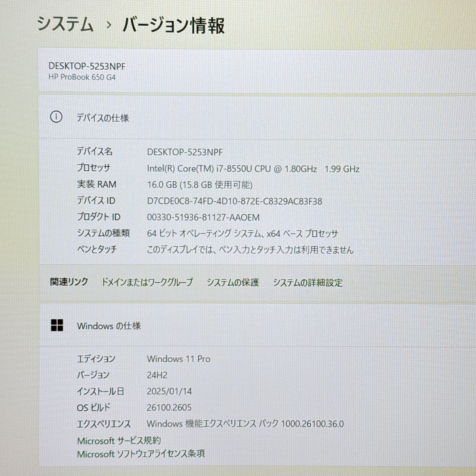Image resolution: width=476 pixels, height=476 pixels.
Task: Click the バージョン情報 page title
Action: (x=174, y=25)
